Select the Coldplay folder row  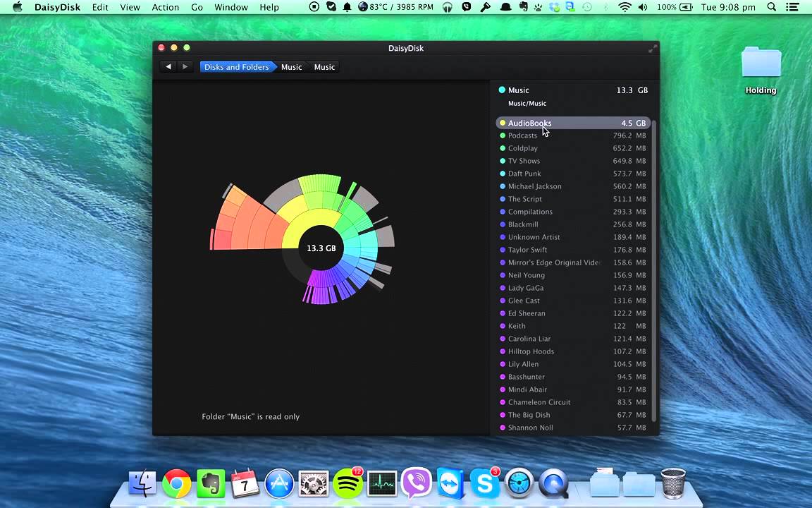pos(573,148)
